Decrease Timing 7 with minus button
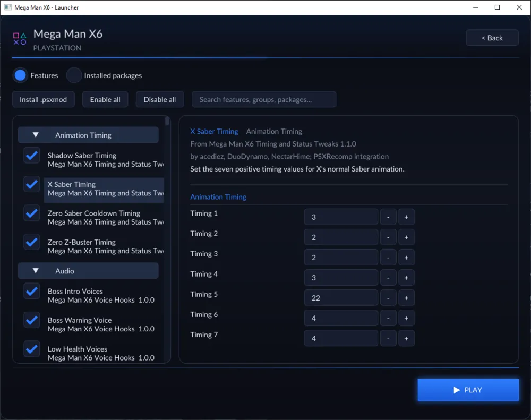The width and height of the screenshot is (531, 420). 388,338
